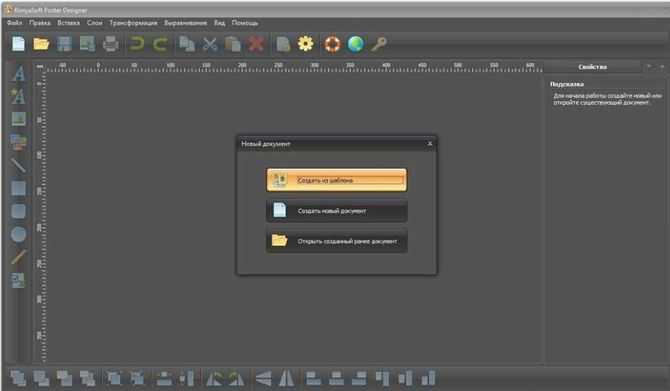
Task: Select the Text tool (letter A)
Action: pyautogui.click(x=18, y=73)
